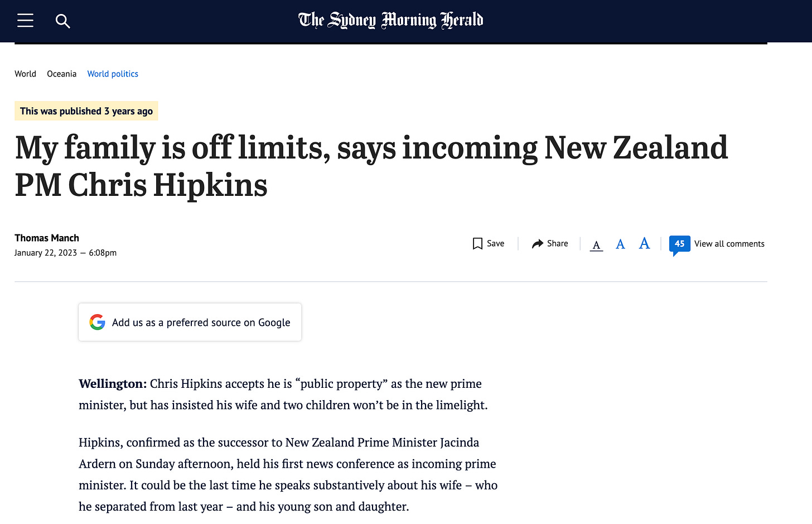
Task: Click the Share label text
Action: click(x=557, y=243)
